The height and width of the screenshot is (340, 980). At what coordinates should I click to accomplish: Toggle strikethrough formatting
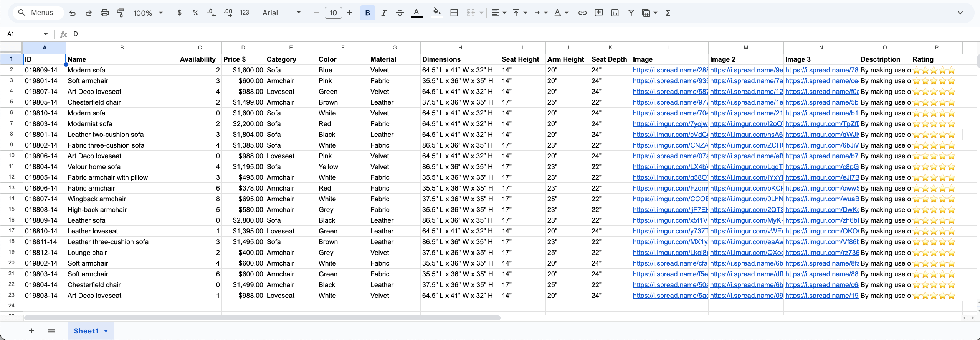pos(400,13)
